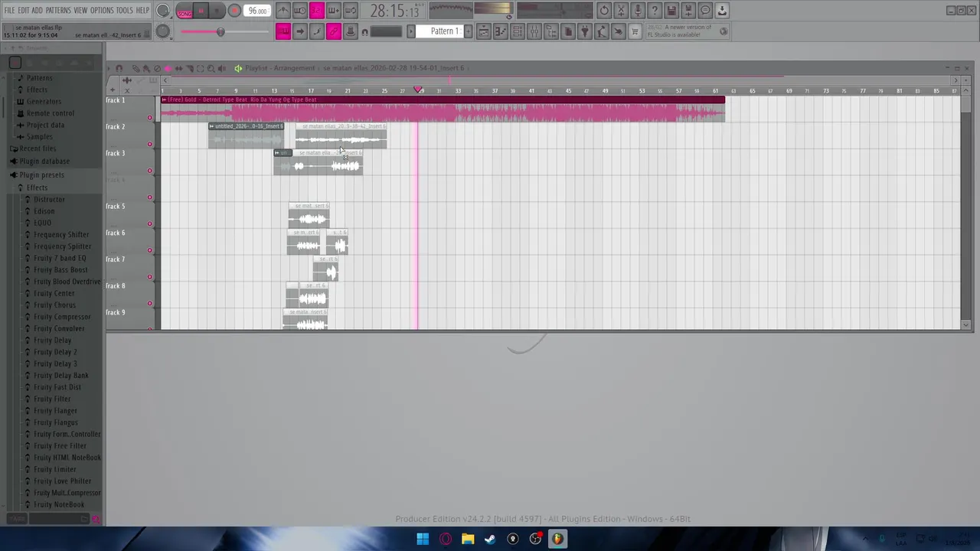980x551 pixels.
Task: Open undo history icon
Action: pyautogui.click(x=604, y=11)
